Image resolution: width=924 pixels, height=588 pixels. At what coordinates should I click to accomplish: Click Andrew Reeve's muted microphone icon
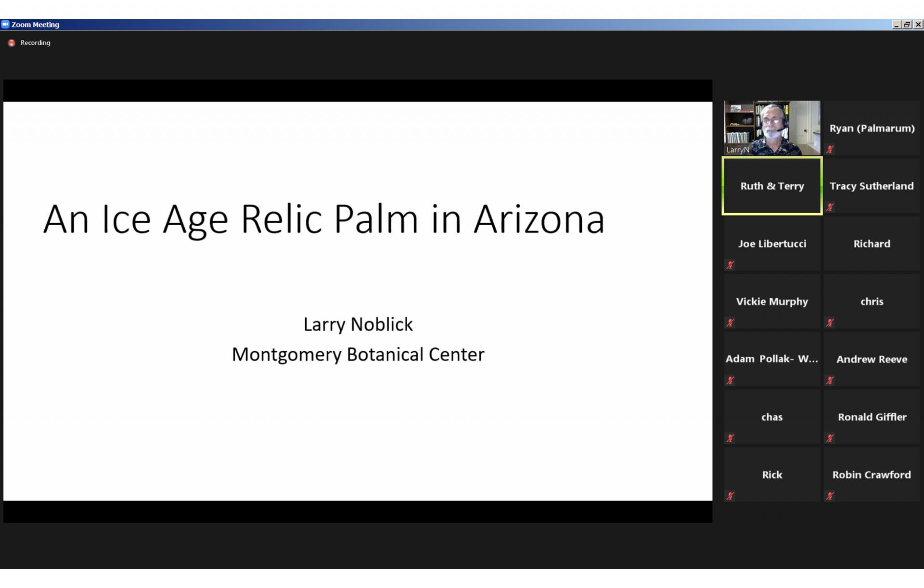830,381
